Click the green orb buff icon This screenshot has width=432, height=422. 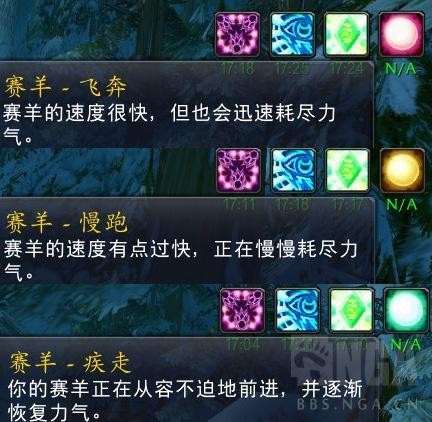[x=406, y=311]
